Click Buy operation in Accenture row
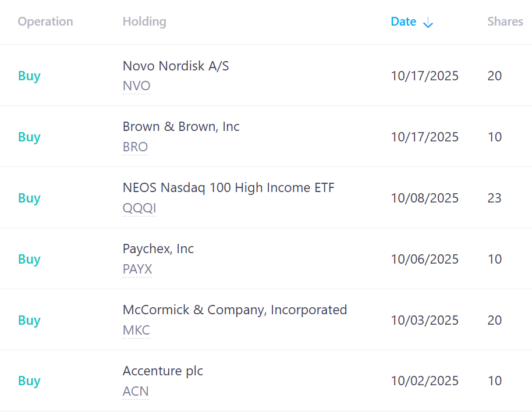 (29, 381)
